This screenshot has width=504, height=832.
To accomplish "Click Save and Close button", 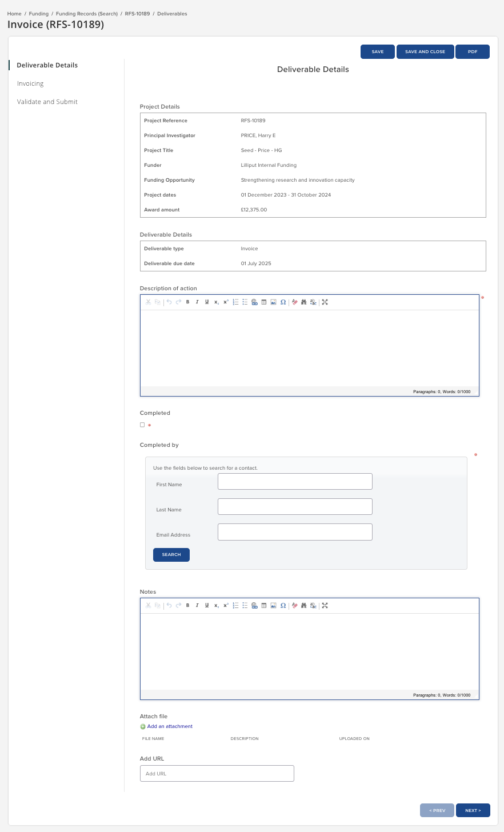I will (425, 51).
